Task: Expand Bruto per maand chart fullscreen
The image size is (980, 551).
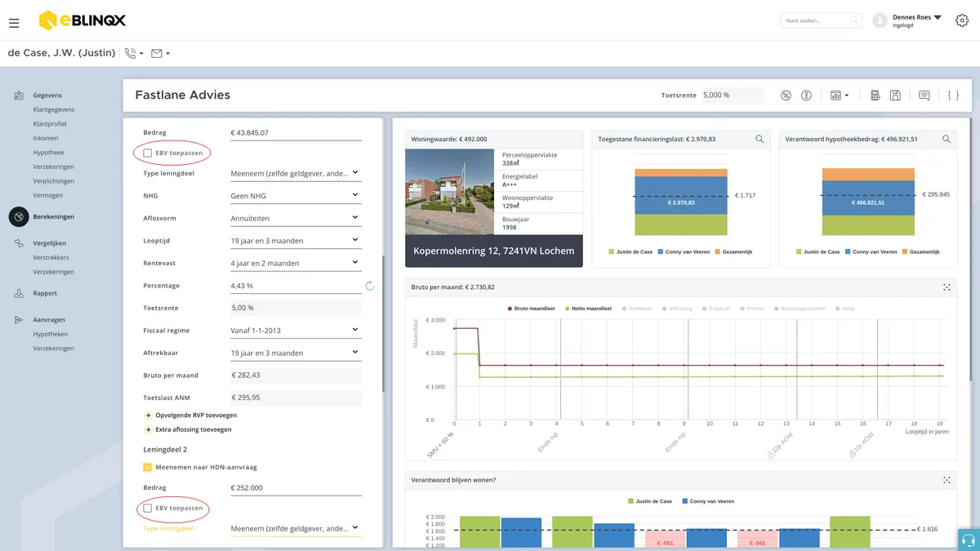Action: pyautogui.click(x=947, y=287)
